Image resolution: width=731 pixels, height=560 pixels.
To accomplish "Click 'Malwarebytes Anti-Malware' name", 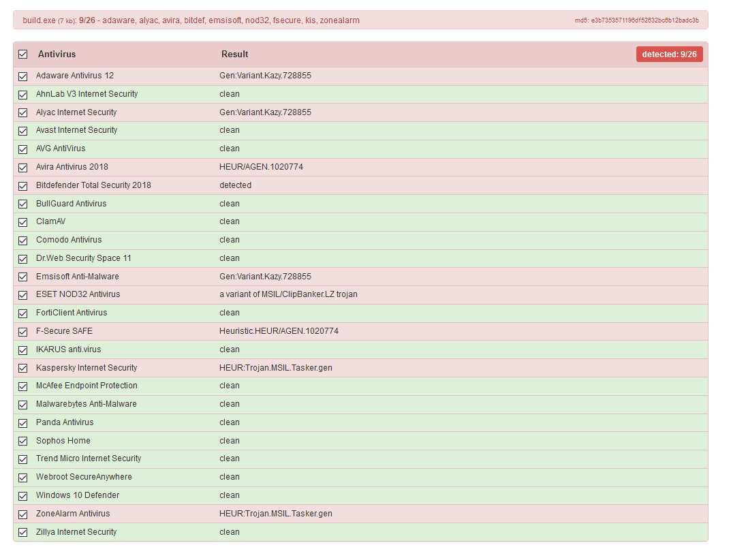I will coord(87,404).
